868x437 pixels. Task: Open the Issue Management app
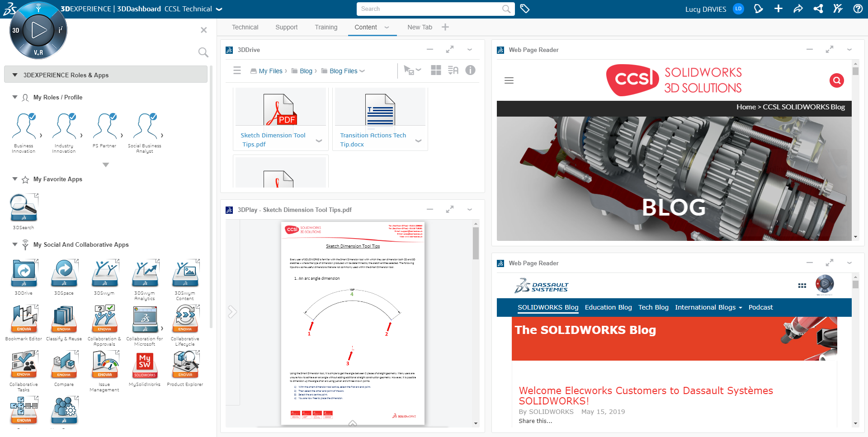tap(104, 365)
